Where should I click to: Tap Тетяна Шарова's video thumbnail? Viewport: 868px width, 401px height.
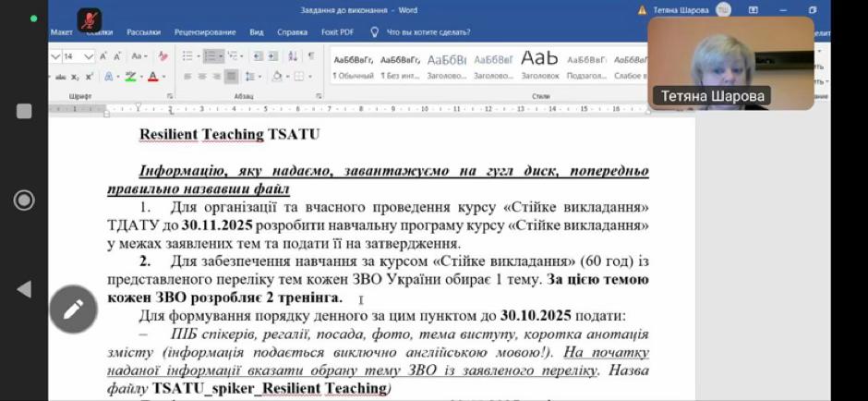coord(730,63)
